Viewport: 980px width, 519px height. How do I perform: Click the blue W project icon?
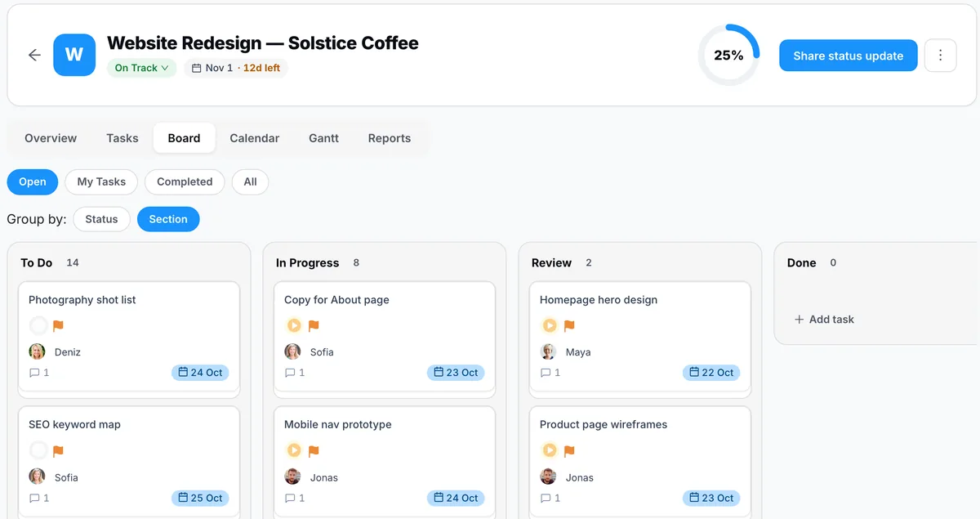coord(74,55)
